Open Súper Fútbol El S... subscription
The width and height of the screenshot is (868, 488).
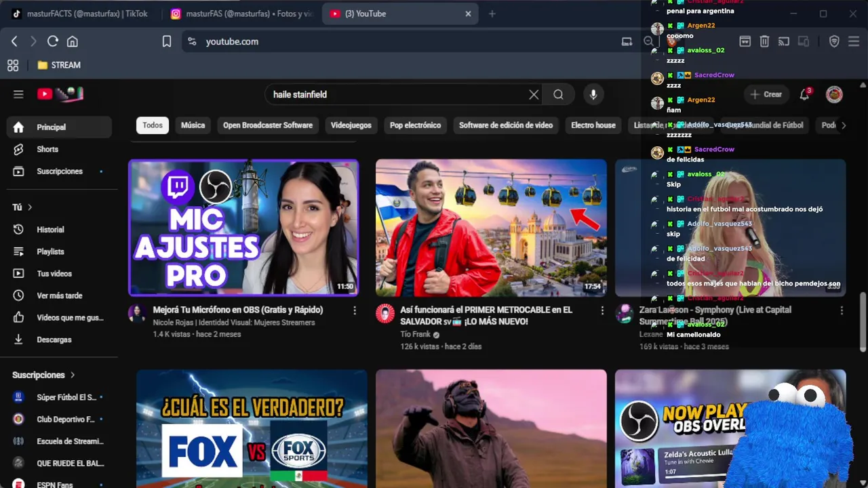click(59, 397)
